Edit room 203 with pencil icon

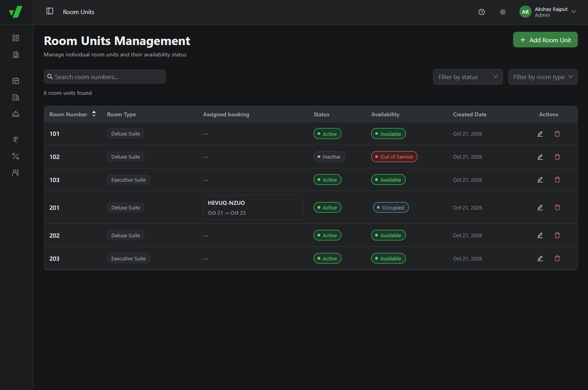pyautogui.click(x=540, y=258)
